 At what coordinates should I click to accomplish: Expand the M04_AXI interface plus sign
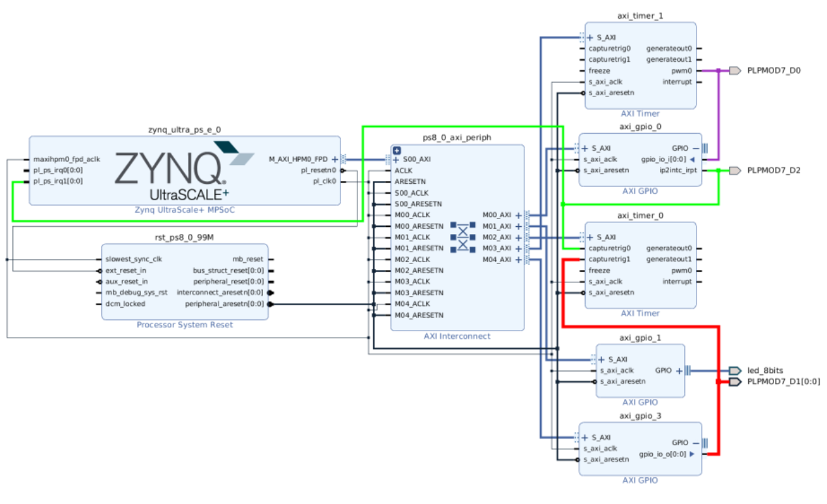coord(519,259)
